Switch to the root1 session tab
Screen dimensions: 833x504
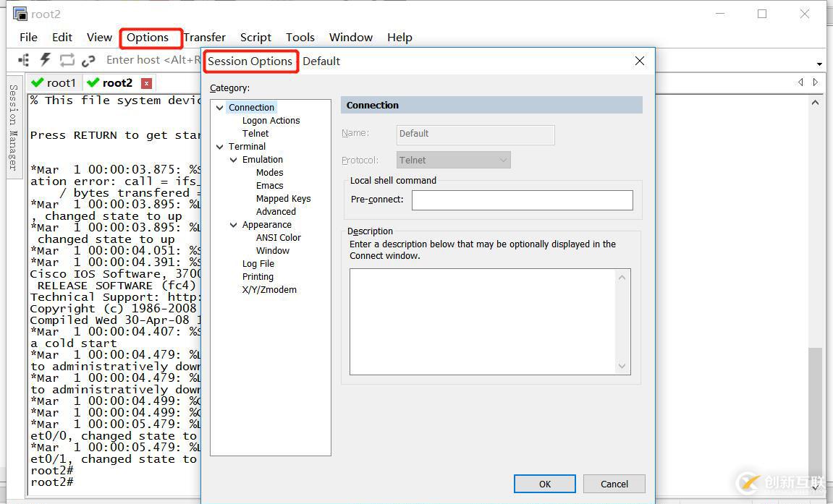54,82
